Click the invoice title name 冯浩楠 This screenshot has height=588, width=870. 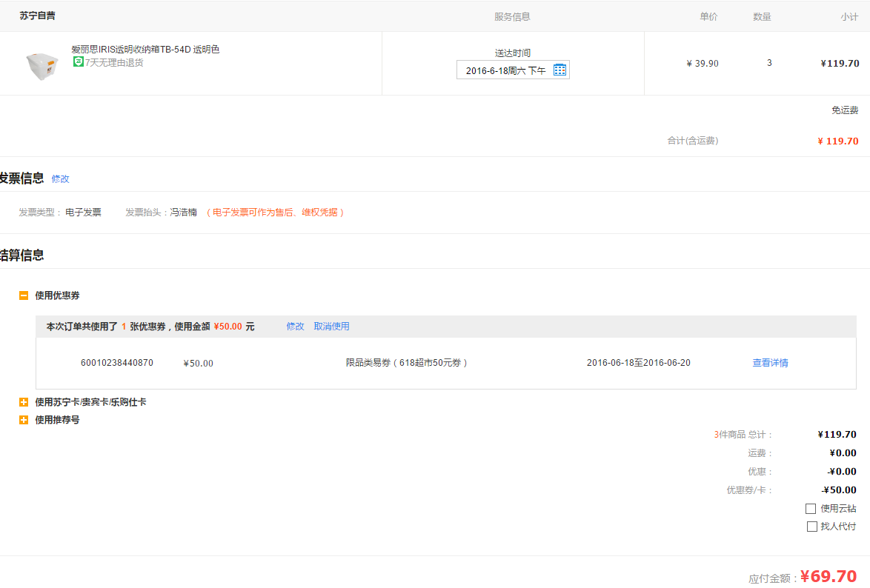[183, 213]
